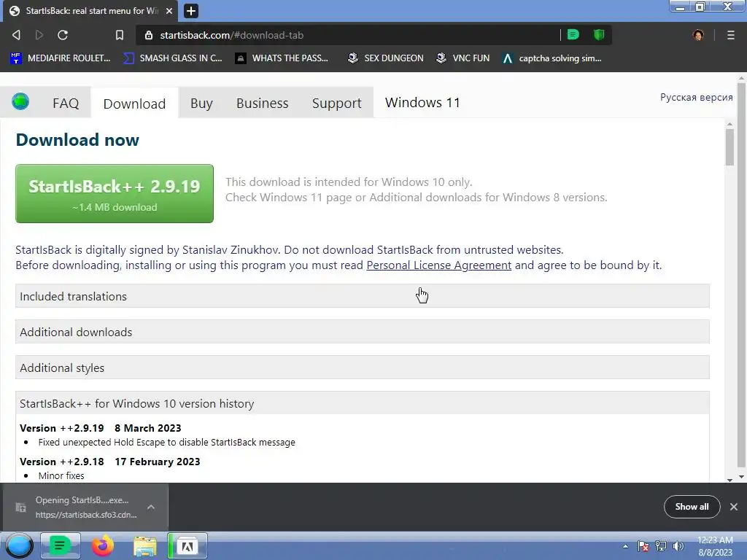Open the green shield extension icon
The height and width of the screenshot is (560, 747).
pyautogui.click(x=599, y=34)
